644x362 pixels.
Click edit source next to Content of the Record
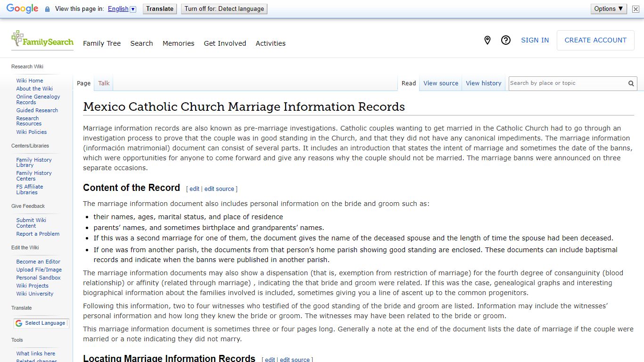219,189
